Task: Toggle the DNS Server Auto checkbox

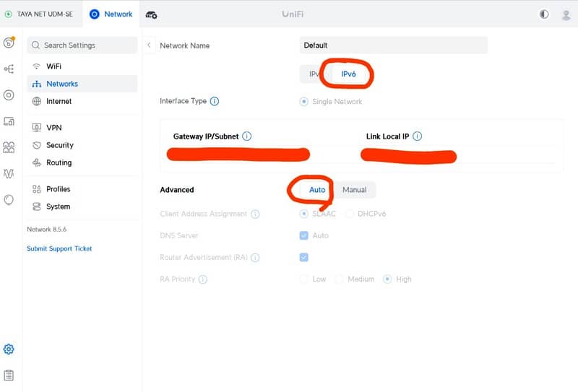Action: click(304, 235)
